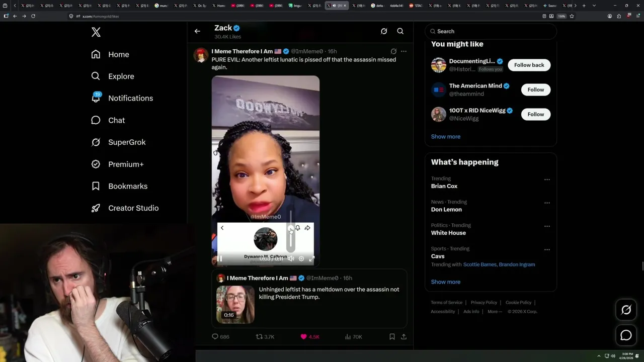View post analytics showing 70K views
The height and width of the screenshot is (362, 644).
pos(354,337)
